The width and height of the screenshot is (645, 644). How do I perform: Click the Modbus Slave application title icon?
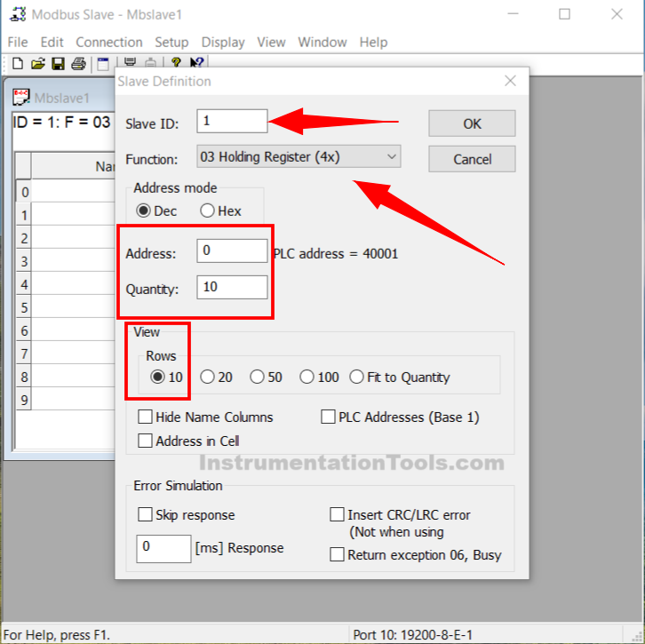tap(17, 14)
